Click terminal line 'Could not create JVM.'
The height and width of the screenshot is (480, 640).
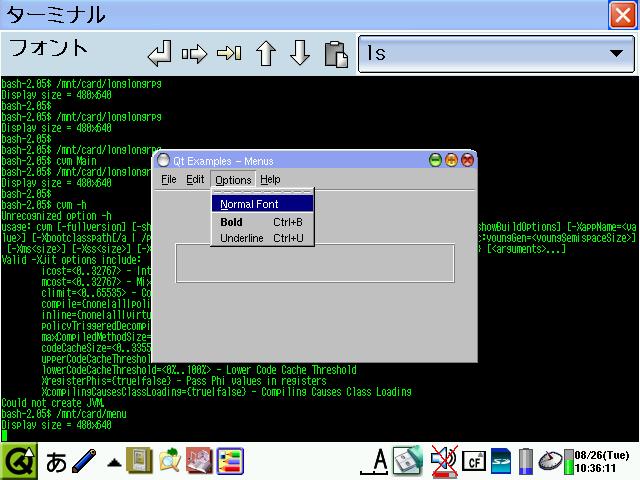52,403
